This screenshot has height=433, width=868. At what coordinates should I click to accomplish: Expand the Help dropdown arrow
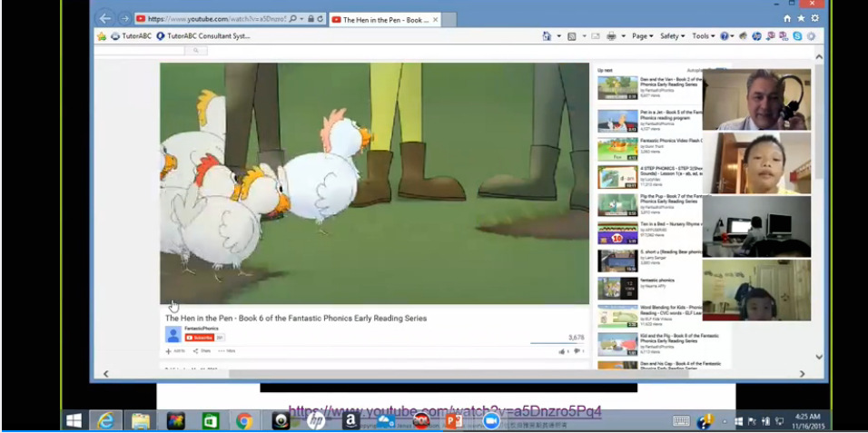(x=732, y=36)
